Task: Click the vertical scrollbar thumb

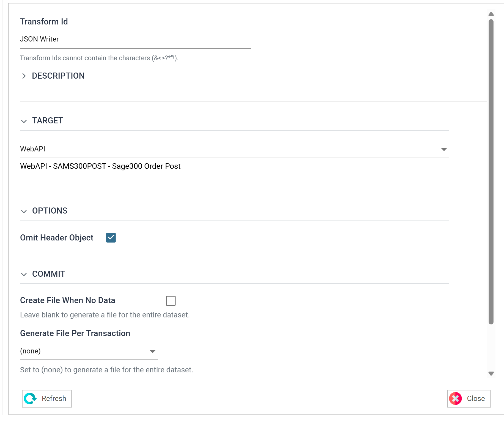Action: (491, 172)
